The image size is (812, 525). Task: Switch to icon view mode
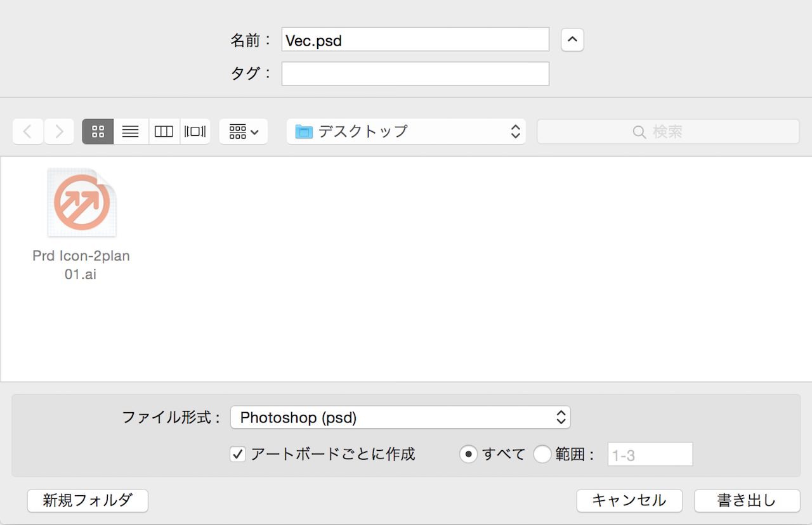(x=98, y=132)
